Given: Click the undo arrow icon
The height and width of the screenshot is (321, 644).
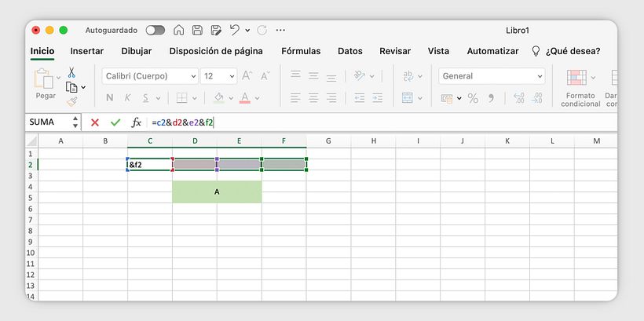Looking at the screenshot, I should click(x=235, y=30).
